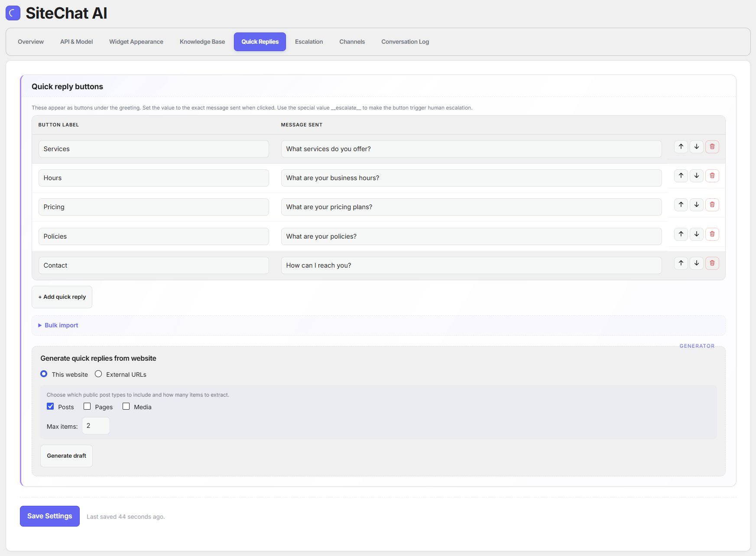
Task: Focus the Max items number field
Action: 96,426
